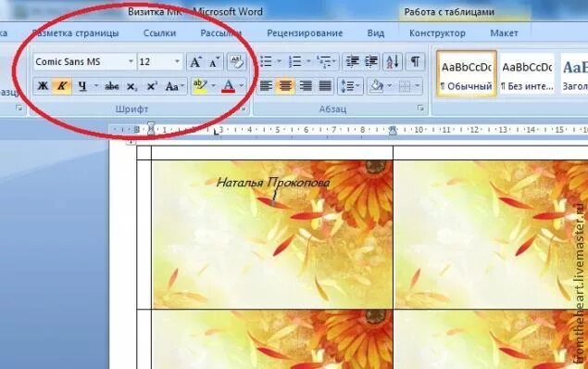Image resolution: width=588 pixels, height=369 pixels.
Task: Clear formatting with eraser icon
Action: tap(237, 61)
